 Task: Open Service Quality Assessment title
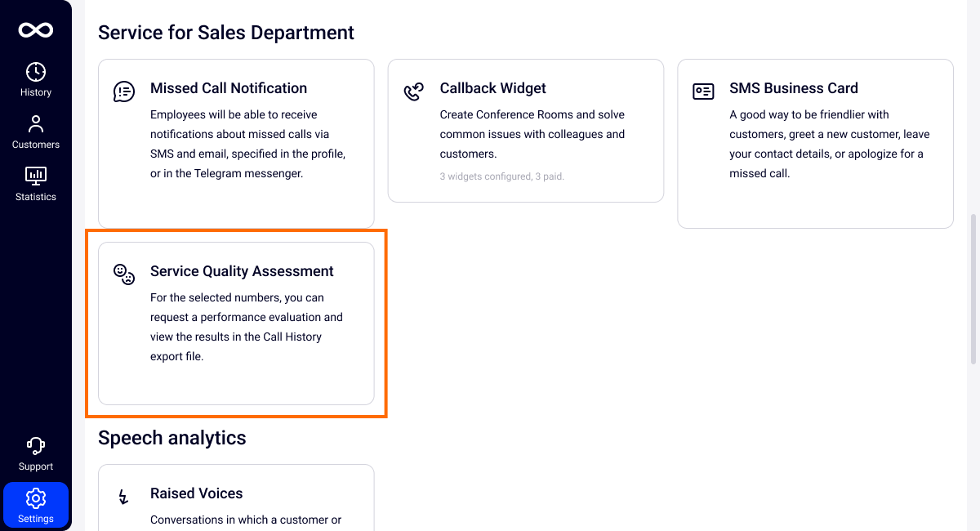(242, 271)
